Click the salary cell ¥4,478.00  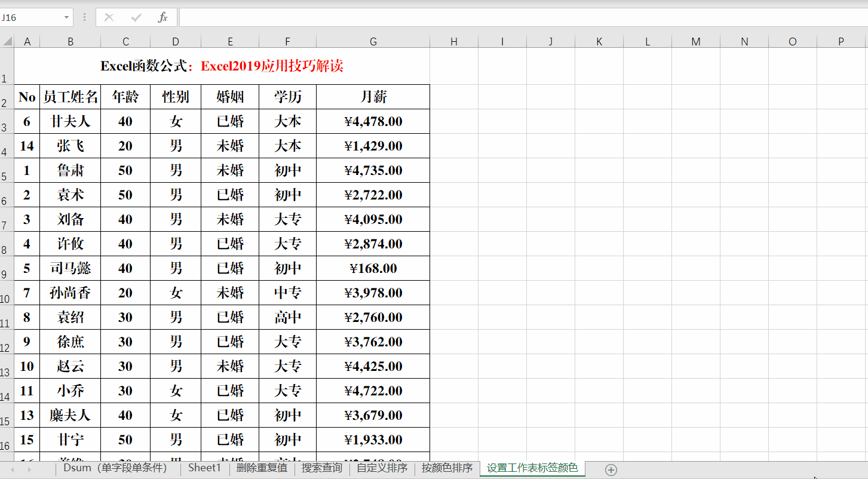click(373, 121)
